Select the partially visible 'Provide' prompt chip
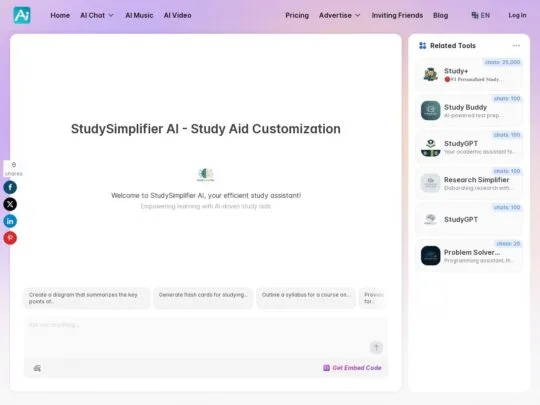 [x=373, y=298]
